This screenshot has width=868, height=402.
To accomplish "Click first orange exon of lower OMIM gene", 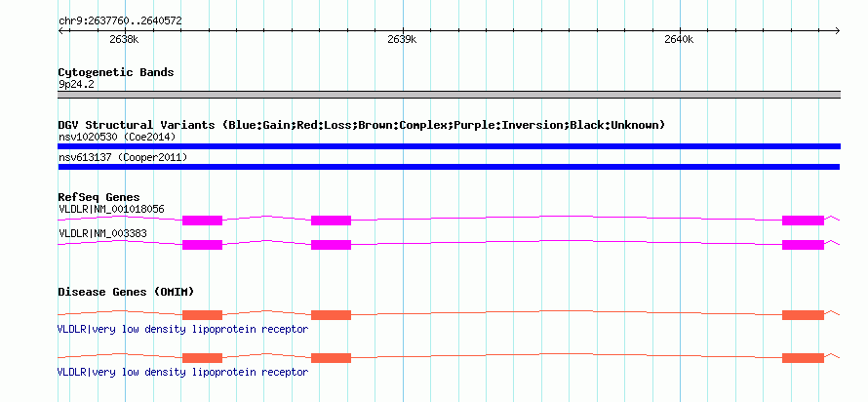I will click(202, 358).
